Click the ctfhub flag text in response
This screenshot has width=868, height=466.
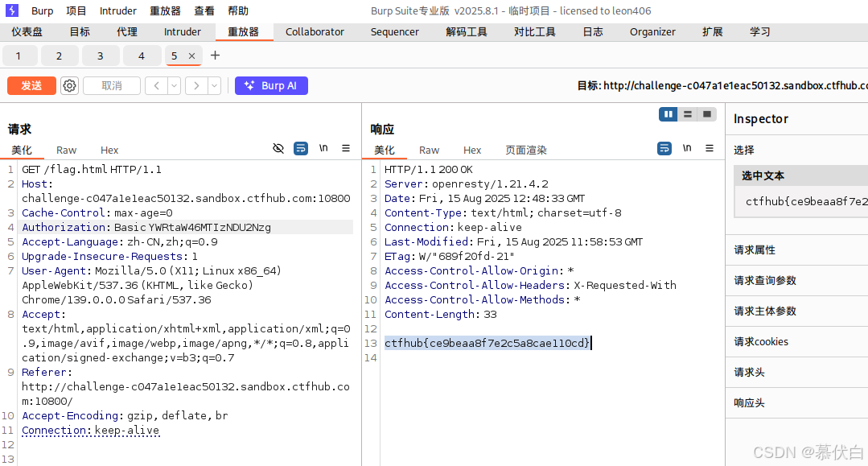(487, 343)
